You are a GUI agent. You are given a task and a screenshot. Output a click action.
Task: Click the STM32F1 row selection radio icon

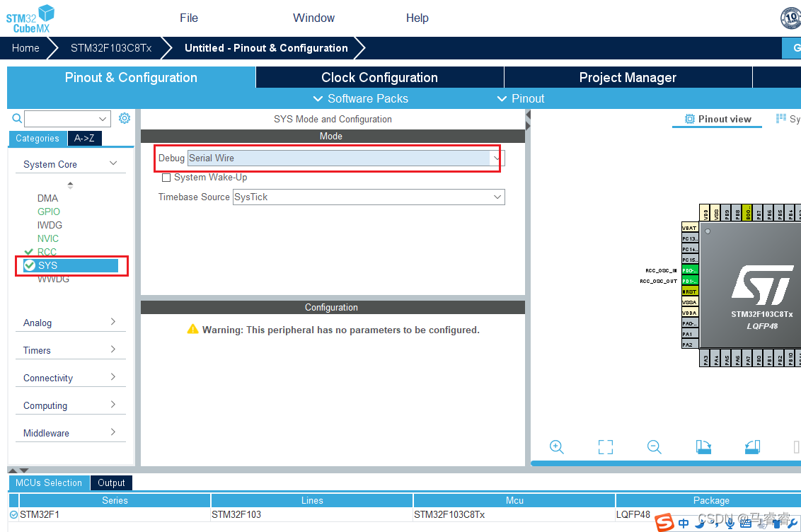(x=13, y=514)
